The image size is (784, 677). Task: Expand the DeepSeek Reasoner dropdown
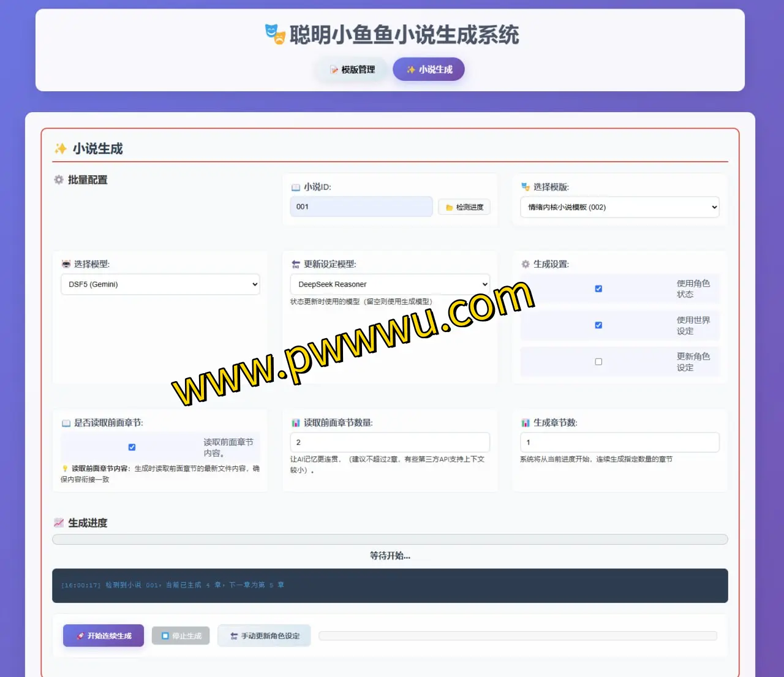(x=390, y=284)
